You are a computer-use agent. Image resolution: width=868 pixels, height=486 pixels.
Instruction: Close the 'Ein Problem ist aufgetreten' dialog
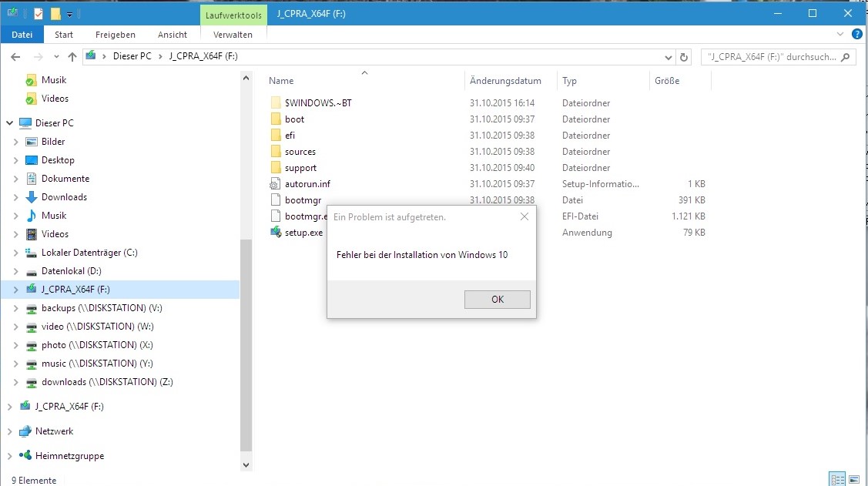point(524,217)
